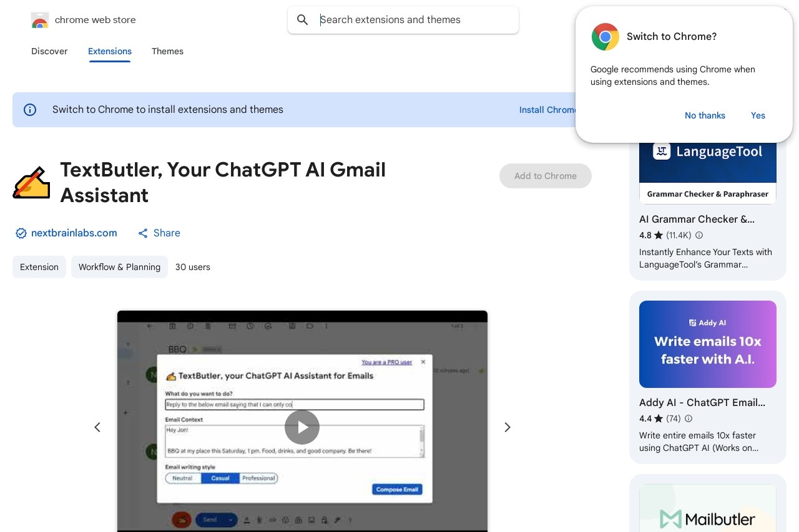Open the Addy AI - ChatGPT Email title
This screenshot has height=532, width=799.
pos(702,403)
